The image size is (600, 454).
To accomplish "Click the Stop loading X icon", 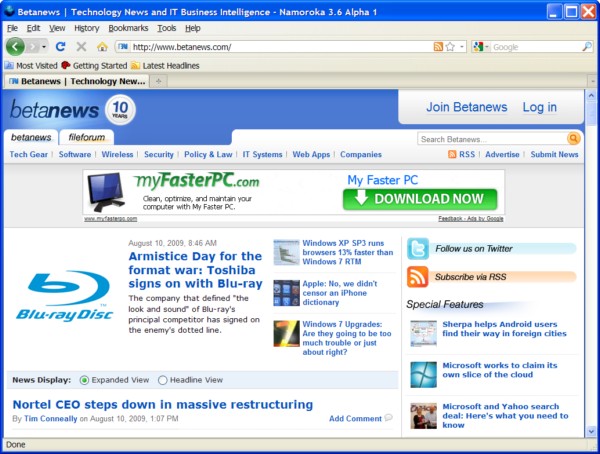I will 81,47.
